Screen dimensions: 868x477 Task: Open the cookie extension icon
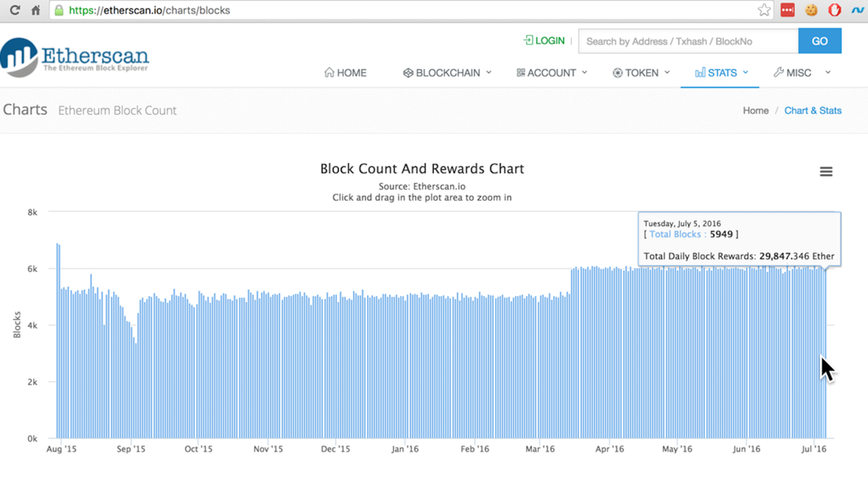click(x=811, y=10)
